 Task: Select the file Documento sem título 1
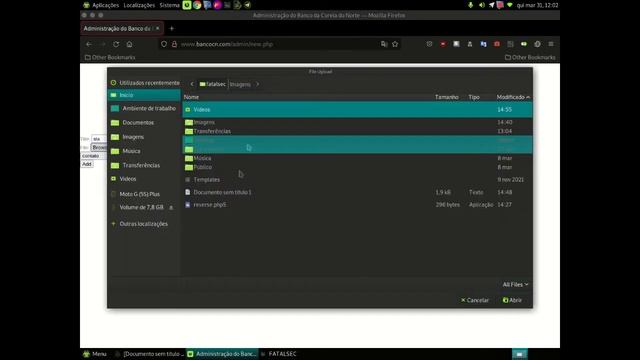point(357,192)
